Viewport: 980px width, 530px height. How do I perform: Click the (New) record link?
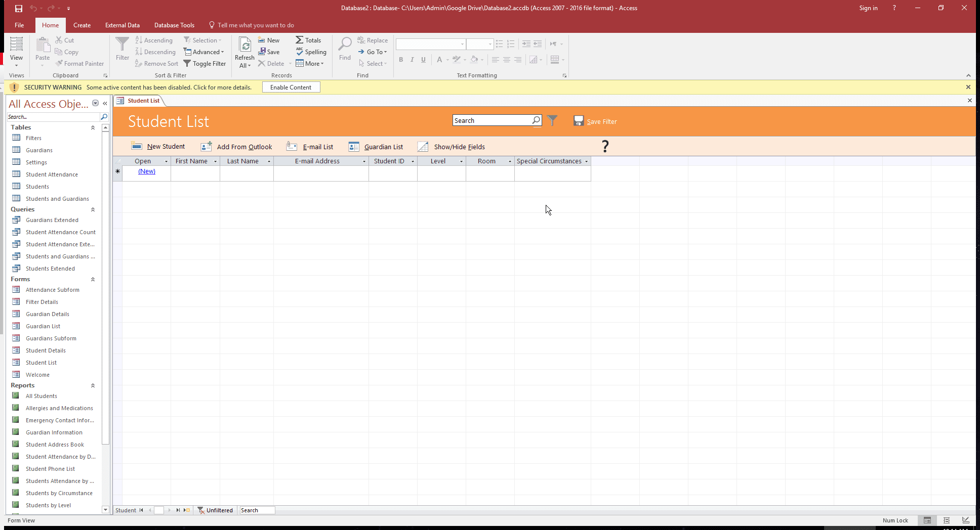(146, 171)
